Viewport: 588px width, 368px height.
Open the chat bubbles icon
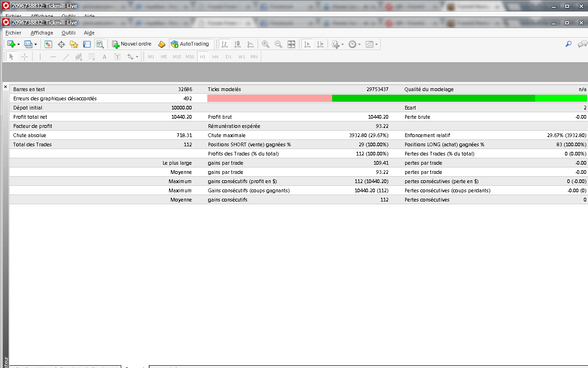click(582, 44)
